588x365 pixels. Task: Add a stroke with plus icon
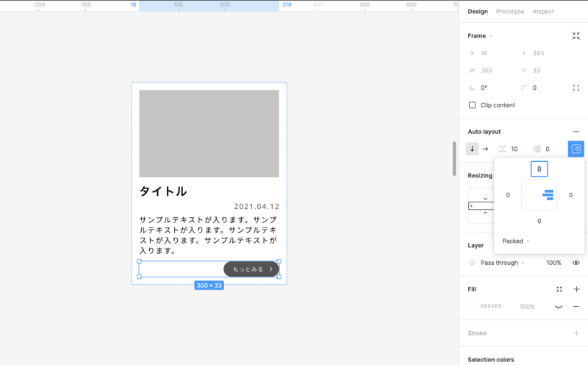tap(576, 333)
